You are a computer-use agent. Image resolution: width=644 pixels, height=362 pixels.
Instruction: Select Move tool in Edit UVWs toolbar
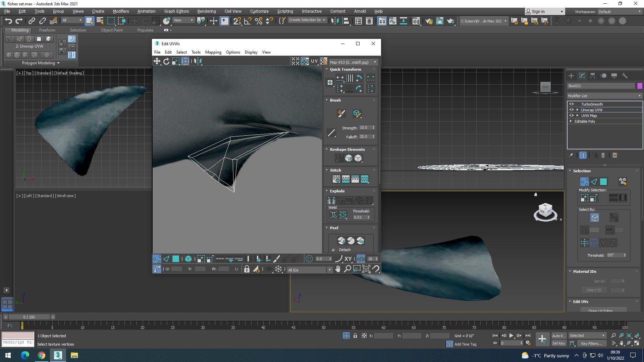pyautogui.click(x=157, y=61)
